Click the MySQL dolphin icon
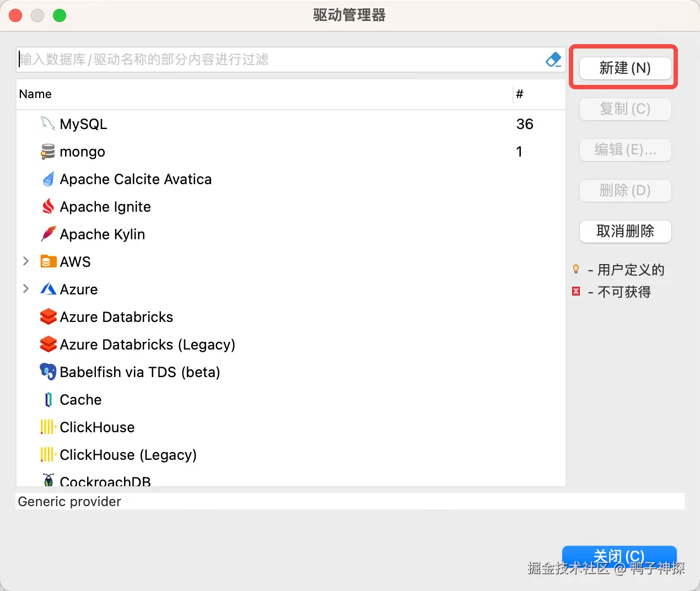The width and height of the screenshot is (700, 591). 48,123
